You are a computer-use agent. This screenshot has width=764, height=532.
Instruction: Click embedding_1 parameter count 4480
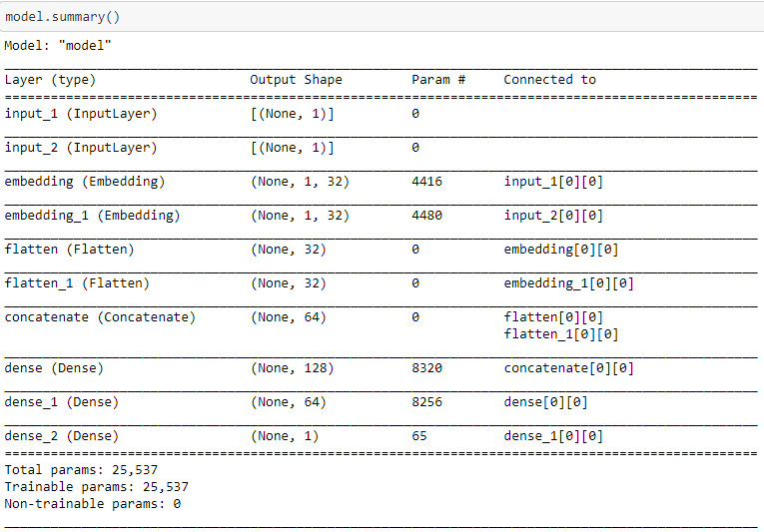(426, 216)
